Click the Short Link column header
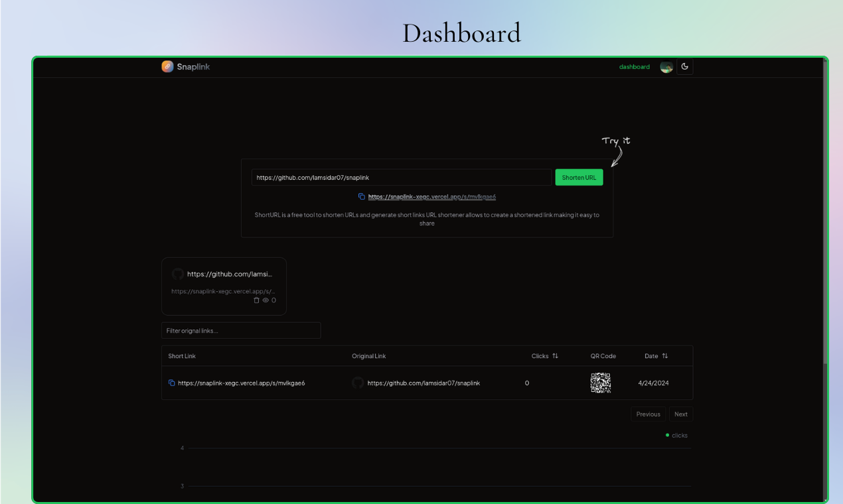Image resolution: width=843 pixels, height=504 pixels. coord(182,356)
